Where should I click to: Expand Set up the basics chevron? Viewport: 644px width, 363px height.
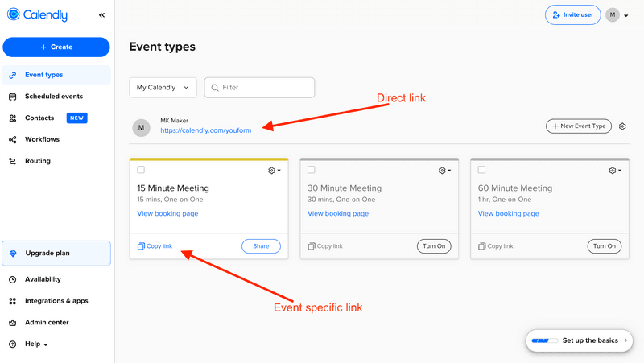tap(625, 340)
